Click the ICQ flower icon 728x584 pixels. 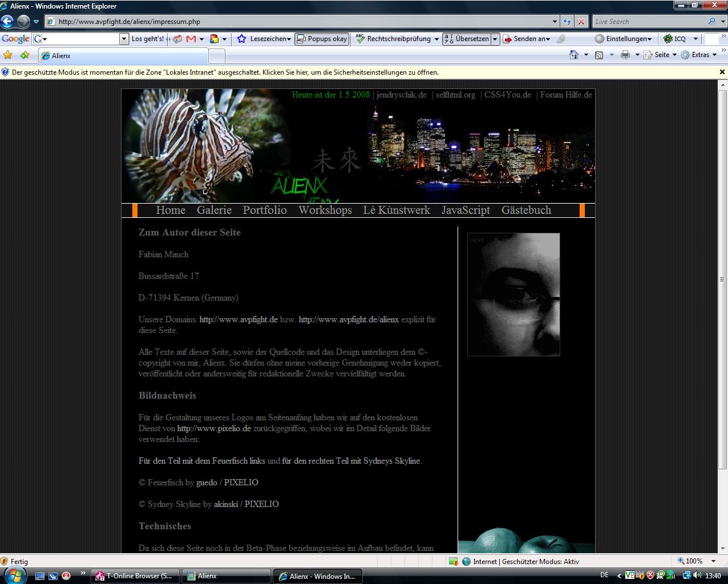[668, 39]
